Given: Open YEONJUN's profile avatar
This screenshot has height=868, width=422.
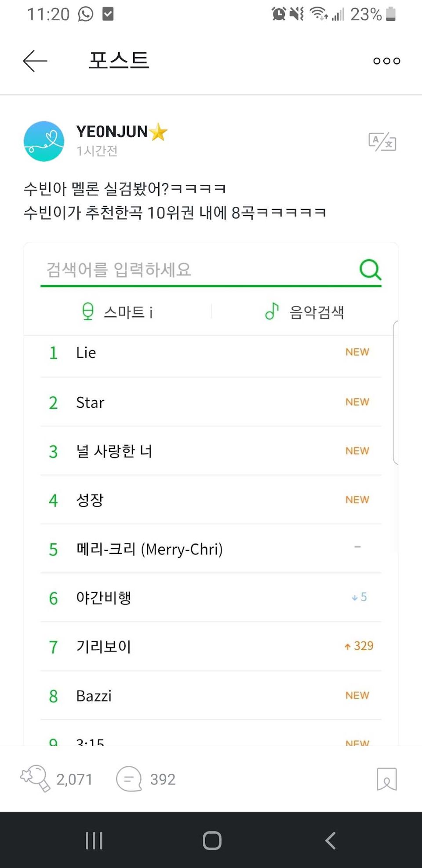Looking at the screenshot, I should coord(44,141).
